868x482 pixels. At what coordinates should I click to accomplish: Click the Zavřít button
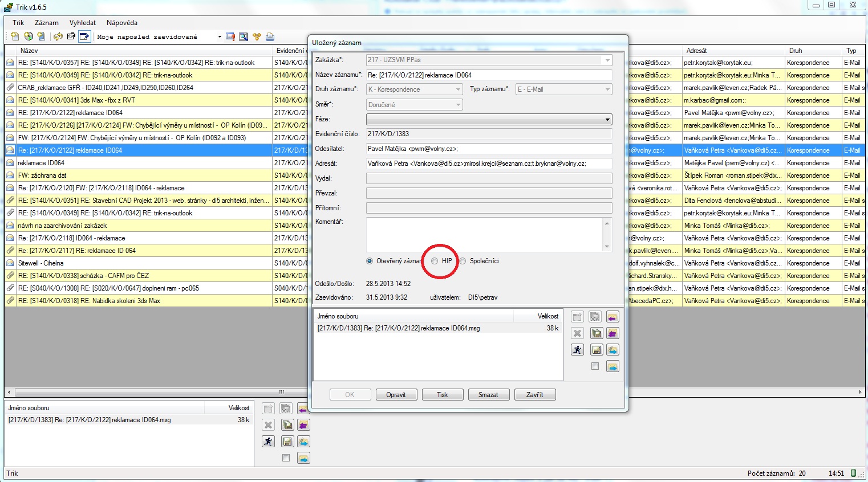[x=535, y=395]
